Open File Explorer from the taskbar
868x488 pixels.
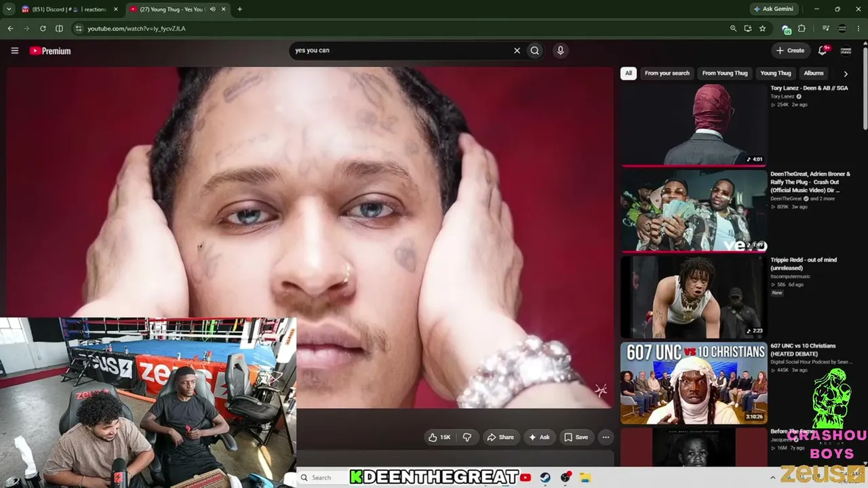pos(585,477)
